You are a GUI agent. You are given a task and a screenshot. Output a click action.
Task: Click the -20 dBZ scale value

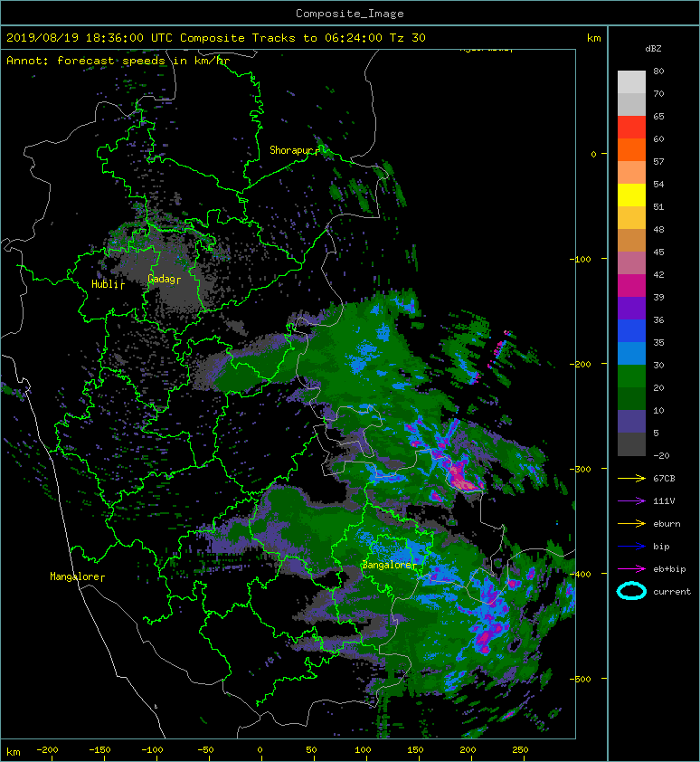(x=661, y=456)
